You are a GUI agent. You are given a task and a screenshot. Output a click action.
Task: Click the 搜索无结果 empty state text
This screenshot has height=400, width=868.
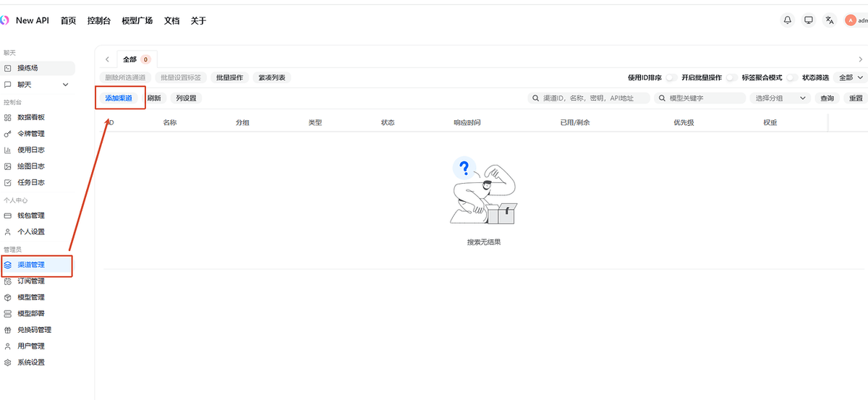(x=484, y=242)
